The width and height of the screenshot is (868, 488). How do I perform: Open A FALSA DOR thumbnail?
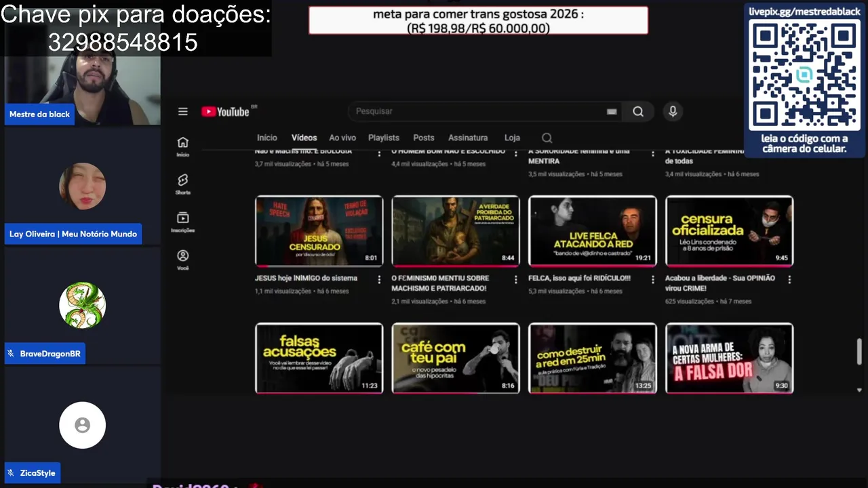pyautogui.click(x=730, y=358)
